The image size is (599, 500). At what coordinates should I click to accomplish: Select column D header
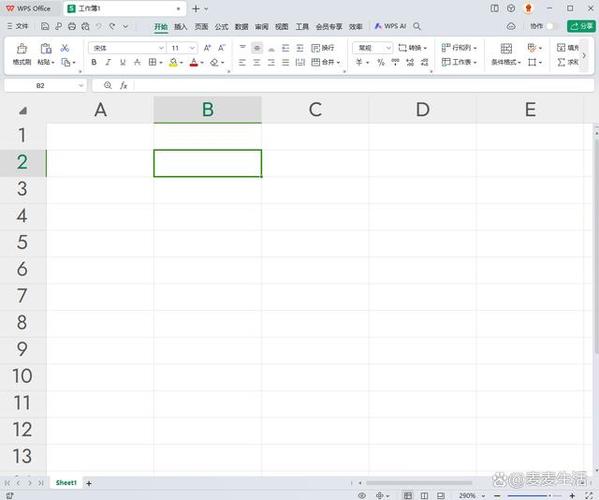(x=423, y=110)
